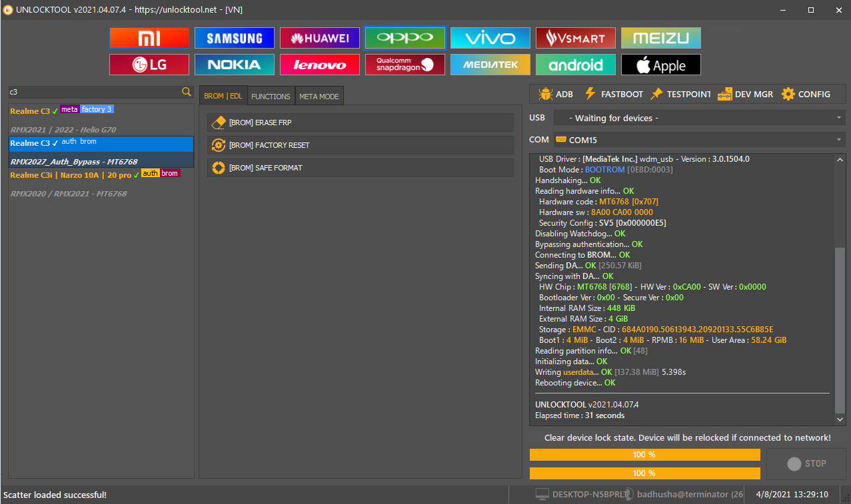The image size is (851, 504).
Task: Select Realme C3 RMX2027_Auth_Bypass entry
Action: 101,152
